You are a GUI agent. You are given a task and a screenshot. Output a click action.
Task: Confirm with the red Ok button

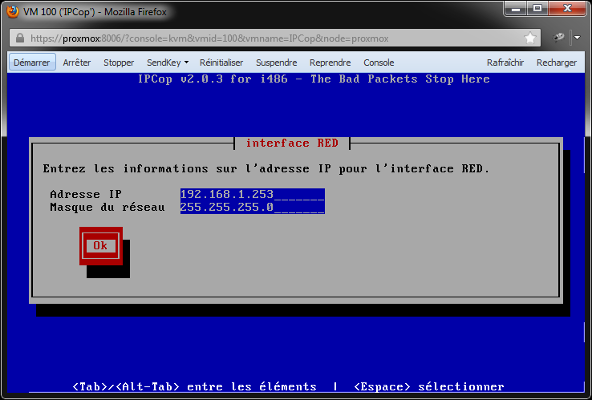point(101,246)
